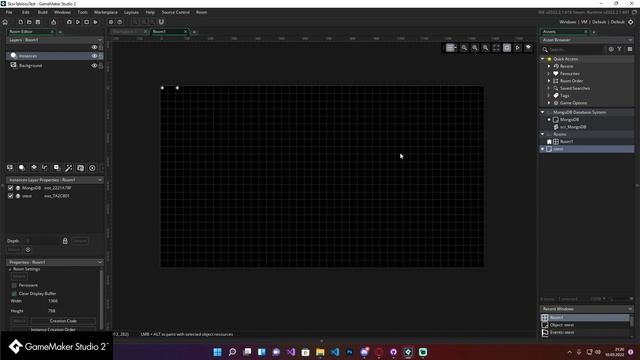640x360 pixels.
Task: Run the game with the play icon
Action: tap(78, 22)
